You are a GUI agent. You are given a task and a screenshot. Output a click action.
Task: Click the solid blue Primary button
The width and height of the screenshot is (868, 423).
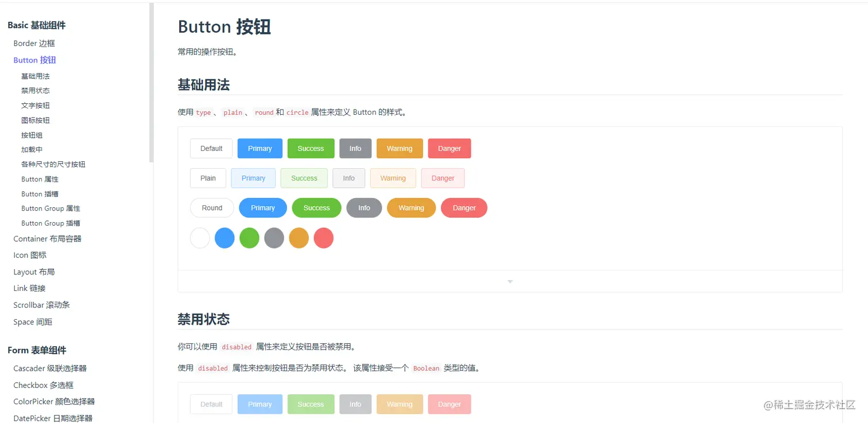click(x=260, y=149)
